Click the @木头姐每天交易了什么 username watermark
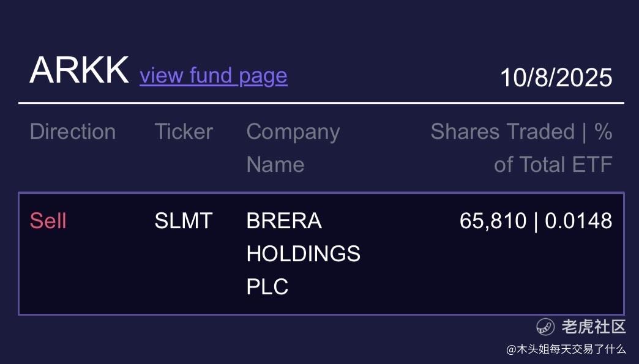Screen dimensions: 639x364 click(566, 349)
